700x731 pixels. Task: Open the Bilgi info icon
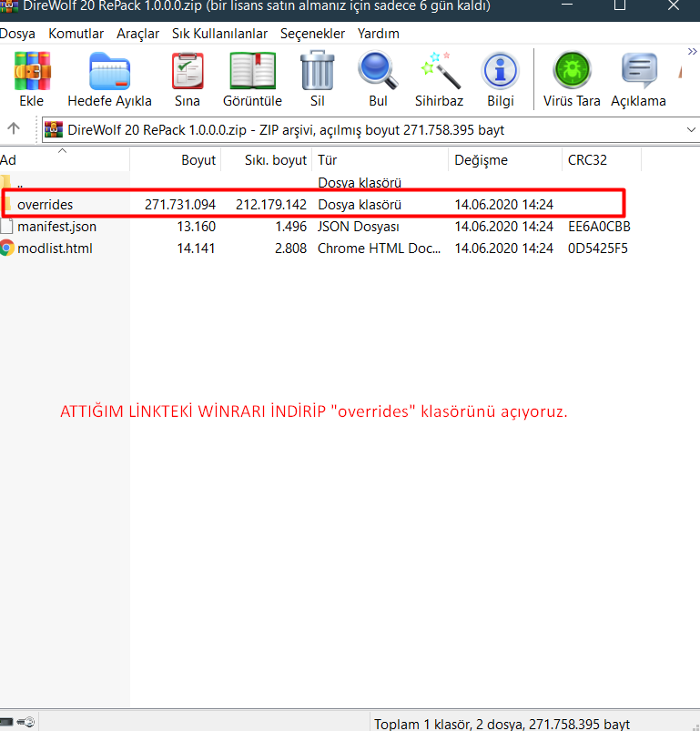coord(500,71)
